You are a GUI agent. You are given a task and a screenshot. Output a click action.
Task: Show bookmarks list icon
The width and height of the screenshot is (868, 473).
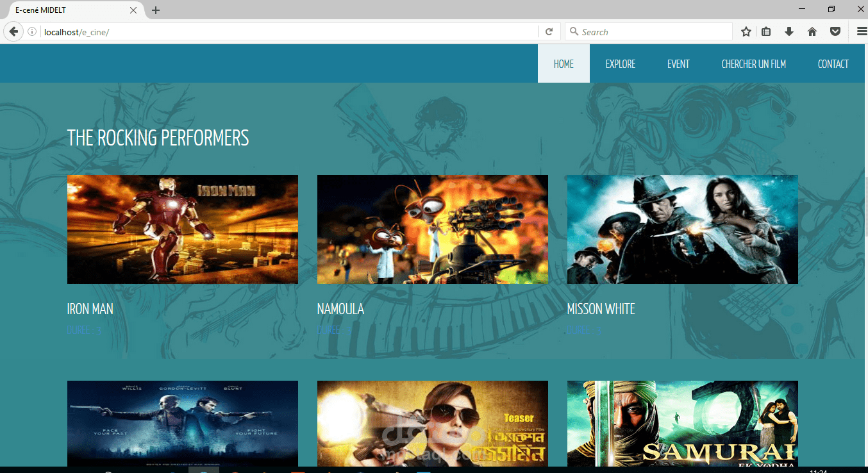click(x=766, y=31)
